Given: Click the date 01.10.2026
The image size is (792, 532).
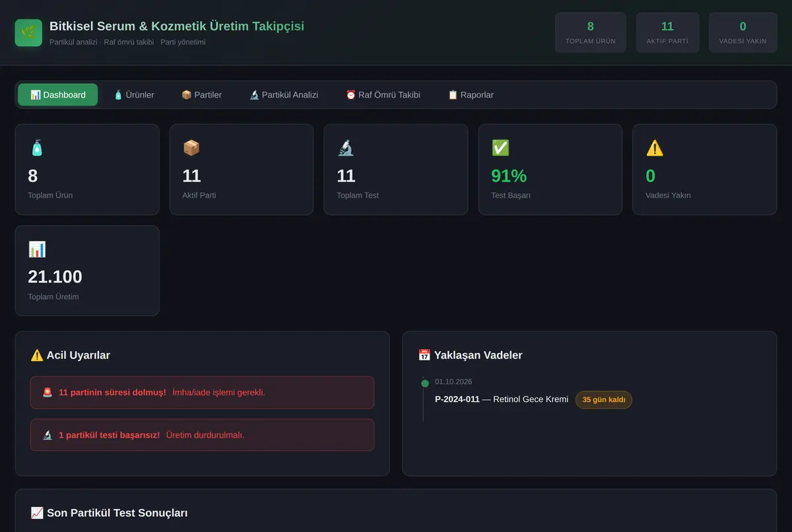Looking at the screenshot, I should 453,382.
